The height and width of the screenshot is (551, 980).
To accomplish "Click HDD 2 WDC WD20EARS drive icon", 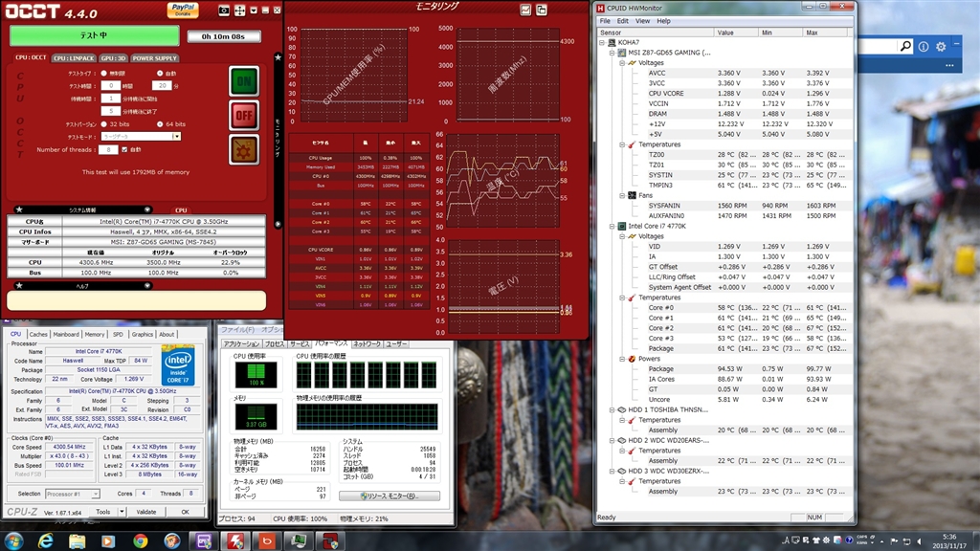I will [622, 440].
